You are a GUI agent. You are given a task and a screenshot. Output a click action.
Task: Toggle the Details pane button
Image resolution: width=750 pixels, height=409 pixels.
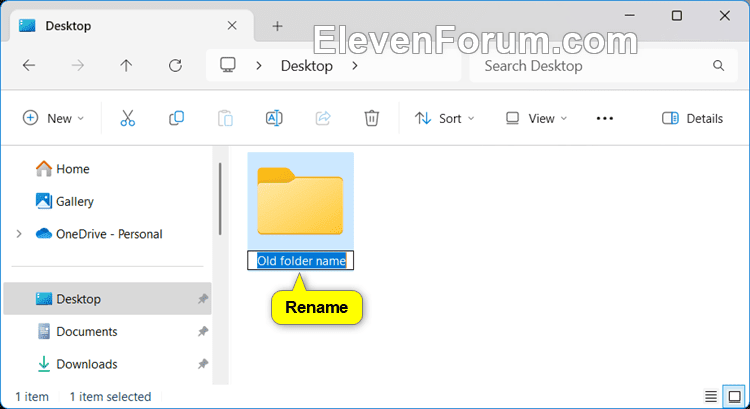(693, 118)
